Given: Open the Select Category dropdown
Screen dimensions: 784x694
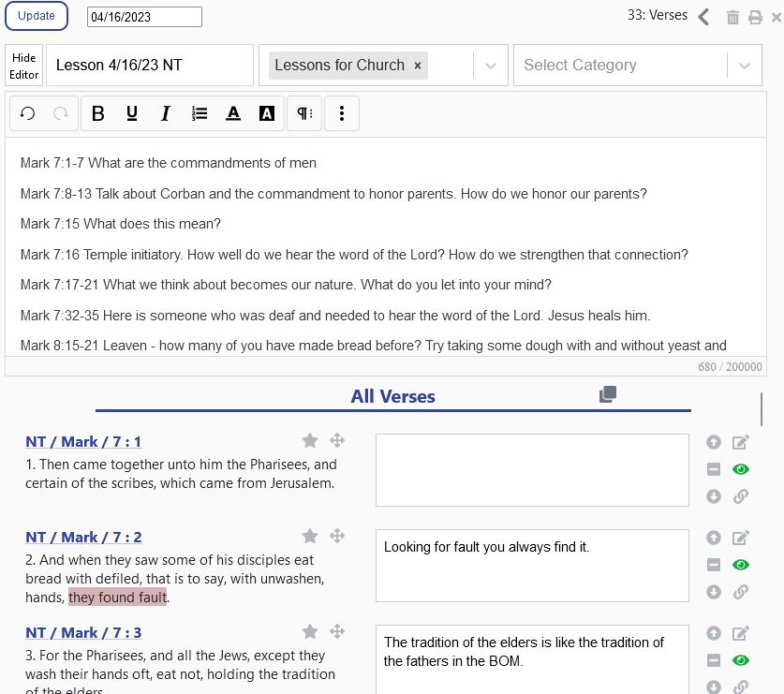Looking at the screenshot, I should tap(744, 66).
